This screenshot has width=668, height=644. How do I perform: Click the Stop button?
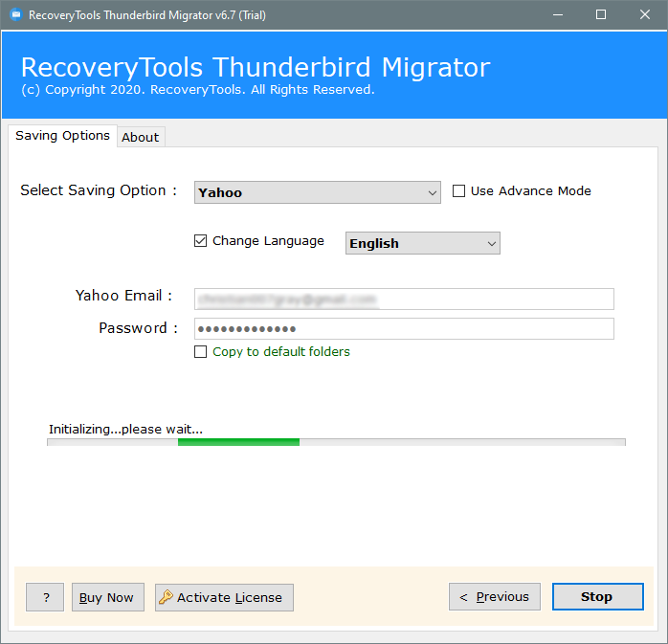click(x=598, y=597)
